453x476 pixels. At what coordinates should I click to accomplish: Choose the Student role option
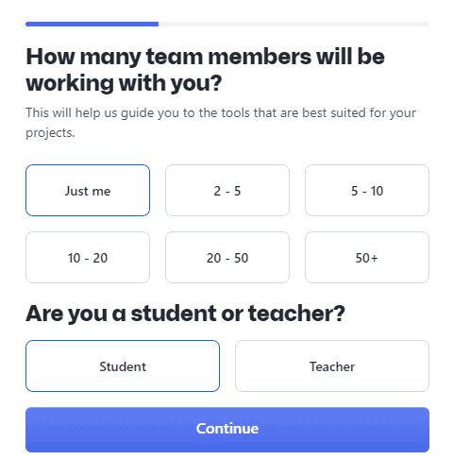123,365
